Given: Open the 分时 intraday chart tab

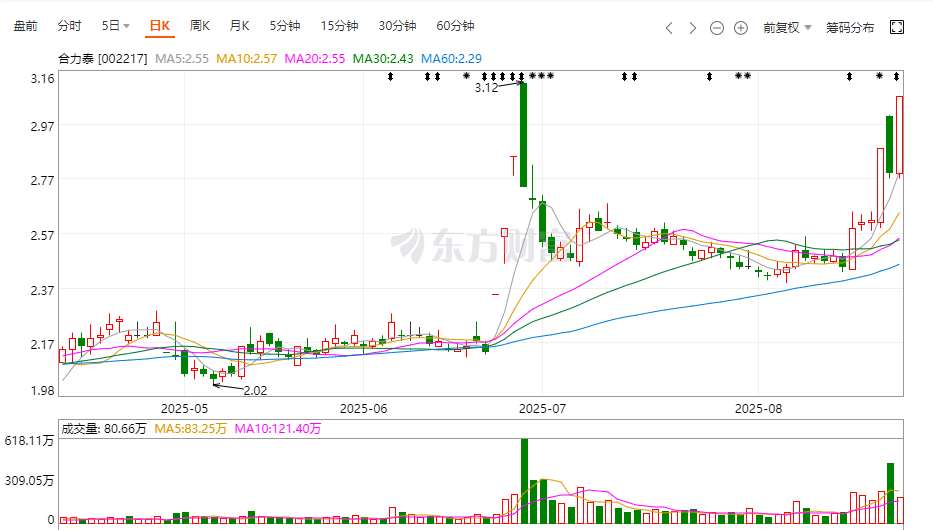Looking at the screenshot, I should click(x=69, y=26).
